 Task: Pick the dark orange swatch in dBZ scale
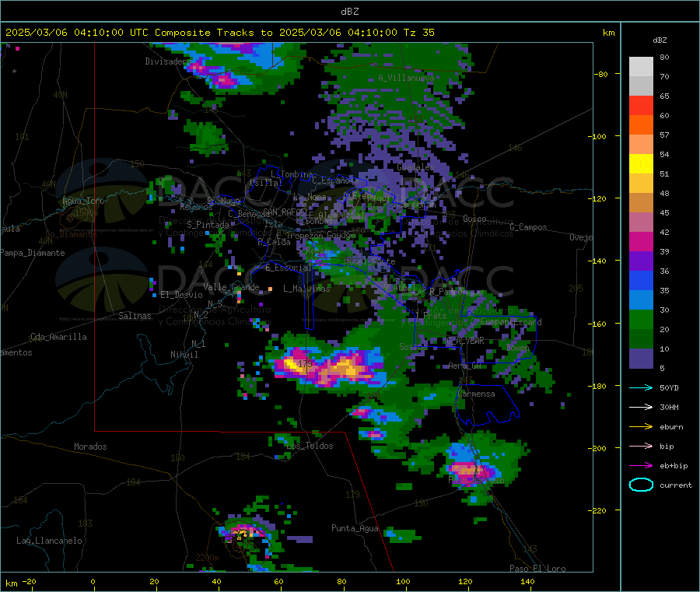click(x=641, y=125)
